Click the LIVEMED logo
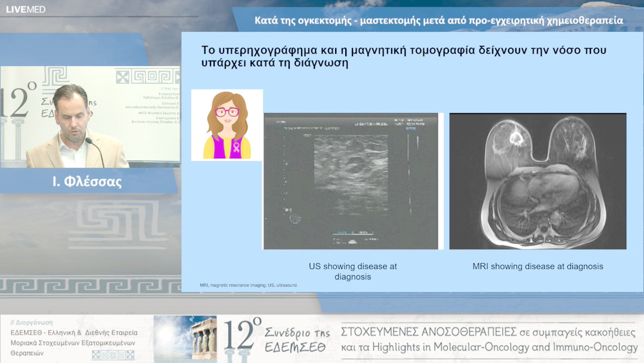 click(x=26, y=10)
